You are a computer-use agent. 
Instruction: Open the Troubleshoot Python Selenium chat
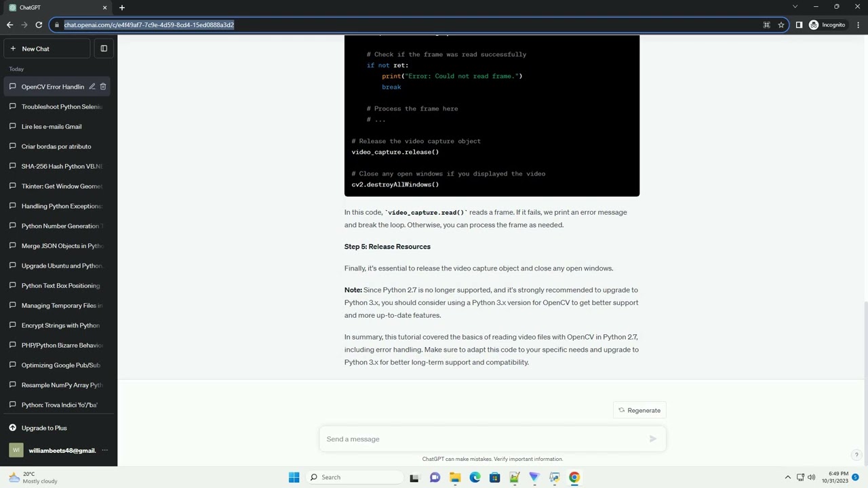58,106
